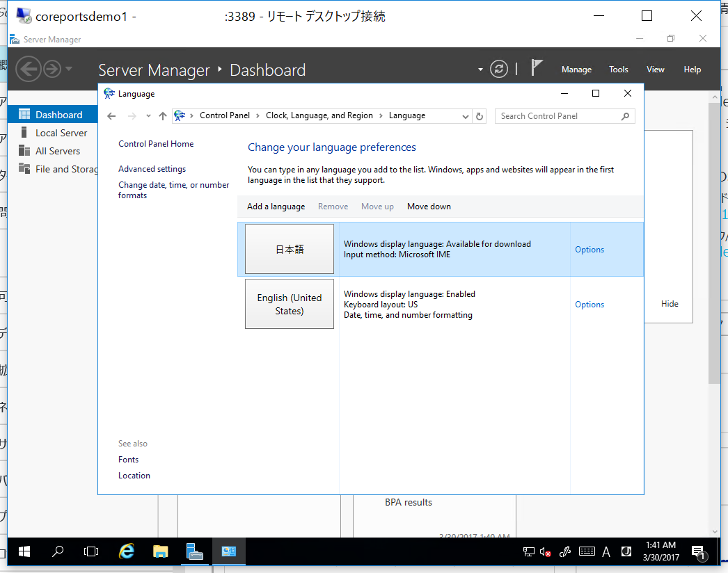Click Server Manager vertical scrollbar
Image resolution: width=728 pixels, height=573 pixels.
715,243
